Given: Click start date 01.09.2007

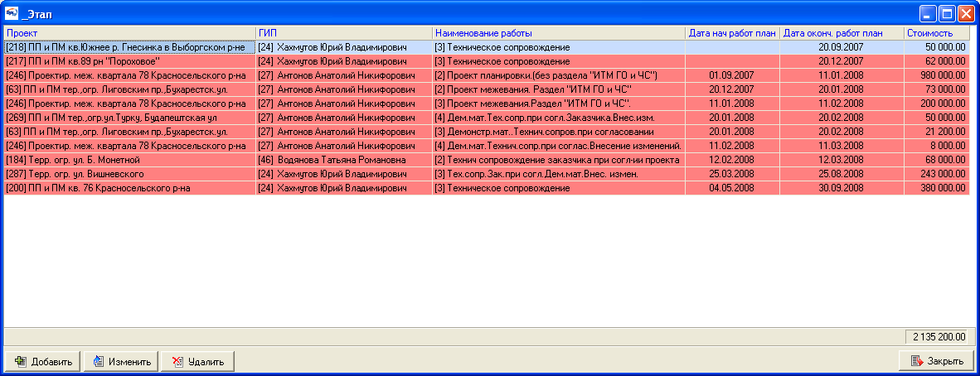Looking at the screenshot, I should [732, 75].
